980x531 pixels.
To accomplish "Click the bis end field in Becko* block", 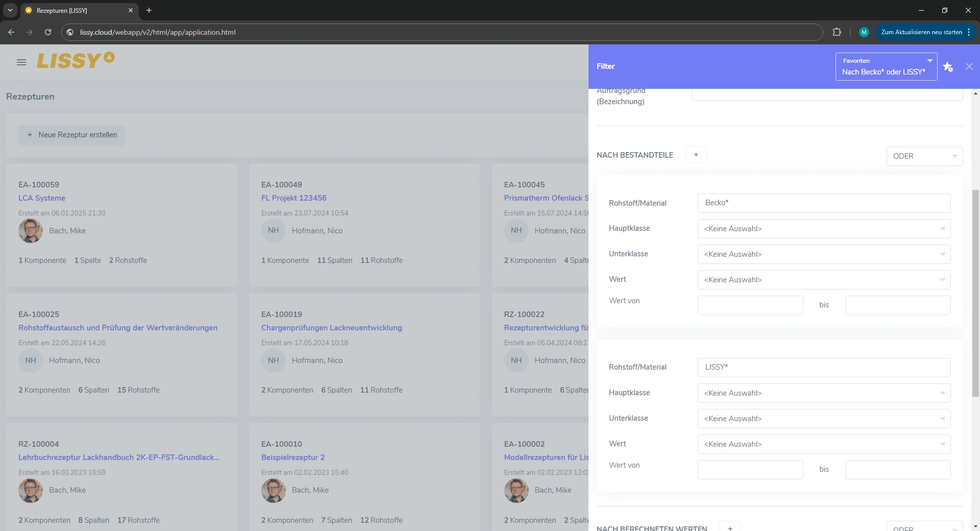I will pyautogui.click(x=898, y=305).
